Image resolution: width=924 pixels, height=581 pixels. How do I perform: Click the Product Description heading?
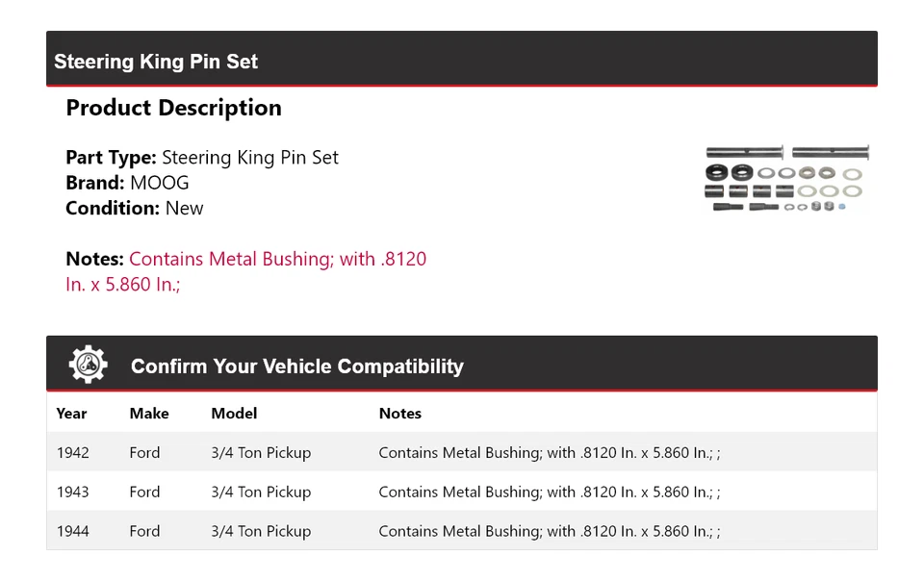[173, 108]
